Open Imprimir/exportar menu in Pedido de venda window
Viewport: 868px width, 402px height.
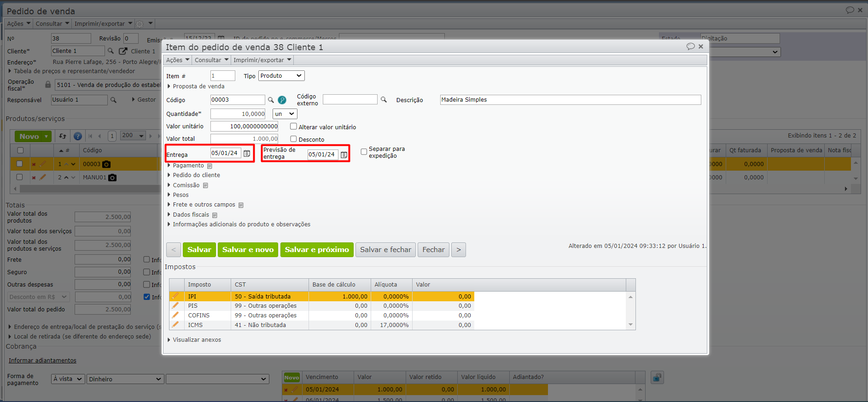click(103, 23)
